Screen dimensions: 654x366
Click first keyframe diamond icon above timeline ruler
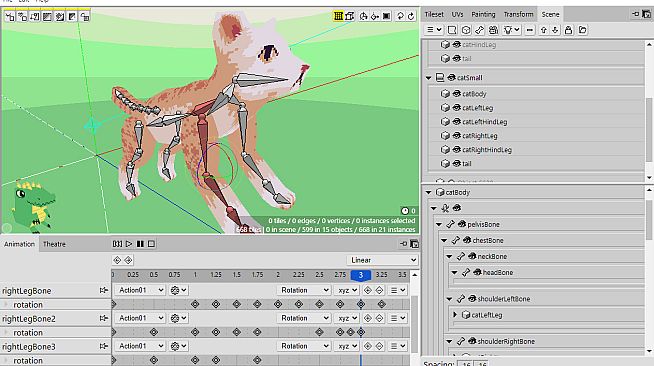point(117,260)
